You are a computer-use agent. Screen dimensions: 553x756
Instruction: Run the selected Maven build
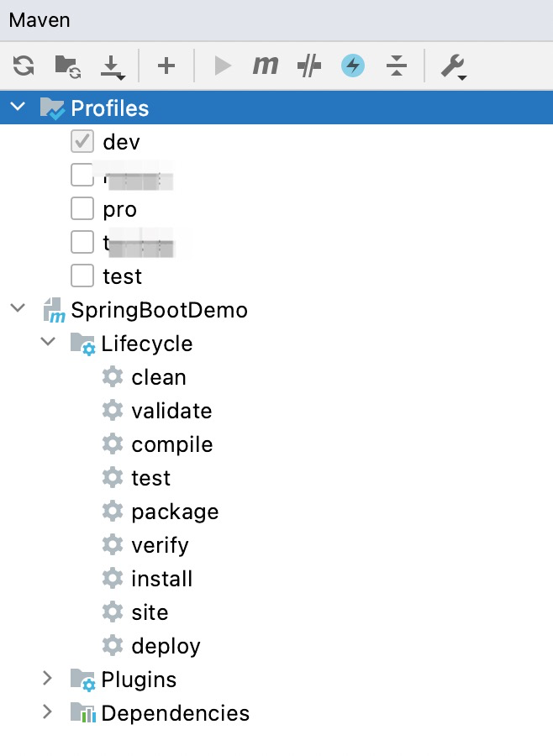[222, 66]
